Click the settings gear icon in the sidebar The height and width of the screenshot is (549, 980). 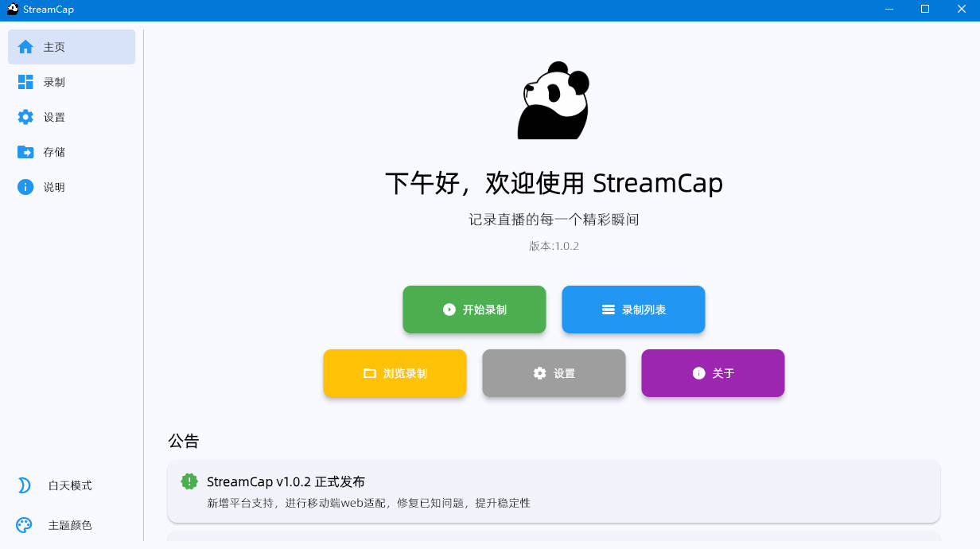click(25, 117)
